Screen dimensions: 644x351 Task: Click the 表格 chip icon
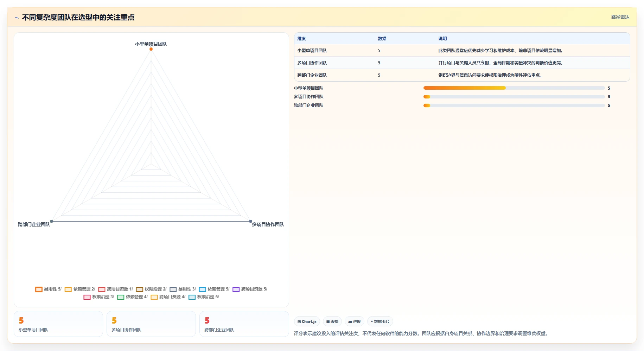tap(328, 321)
